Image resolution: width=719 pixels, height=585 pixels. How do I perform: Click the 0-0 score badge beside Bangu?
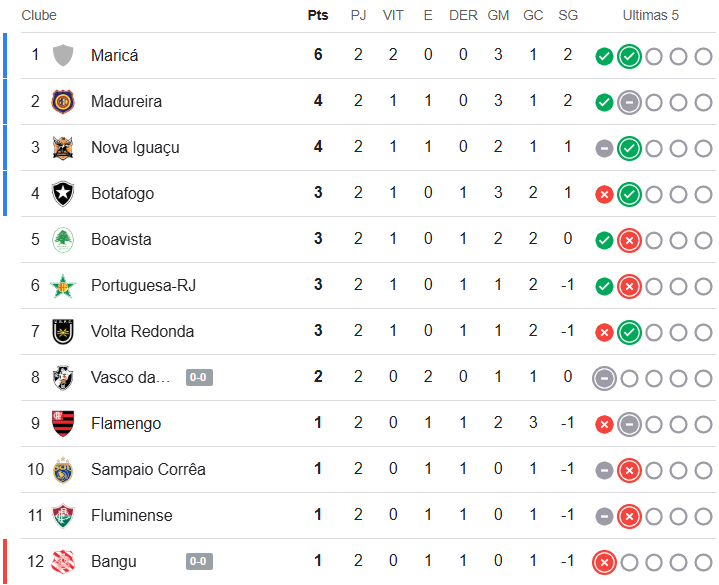199,562
